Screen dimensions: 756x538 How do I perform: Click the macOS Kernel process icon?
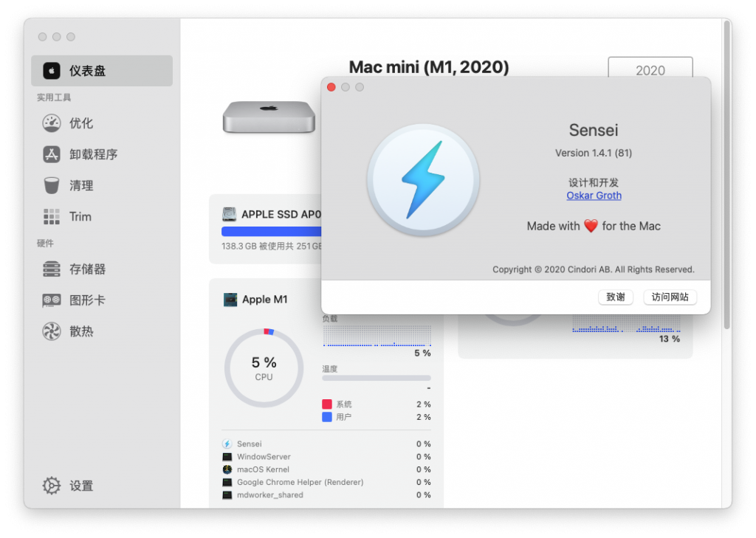tap(227, 469)
